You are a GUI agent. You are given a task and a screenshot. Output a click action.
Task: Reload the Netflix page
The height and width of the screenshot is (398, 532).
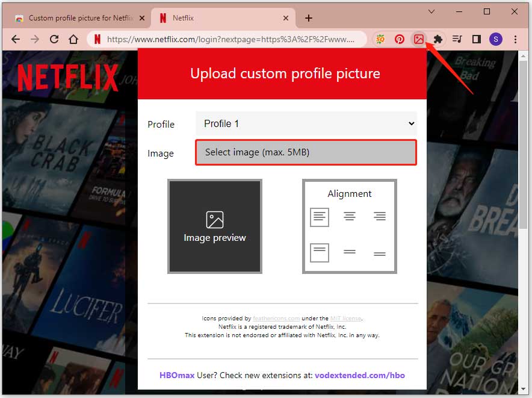point(54,39)
